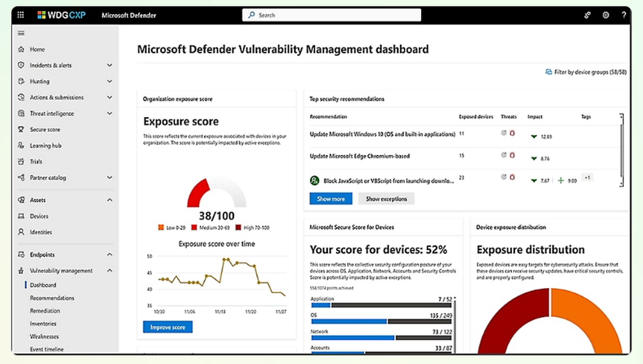Click the Devices laptop icon
The image size is (643, 364).
click(21, 216)
